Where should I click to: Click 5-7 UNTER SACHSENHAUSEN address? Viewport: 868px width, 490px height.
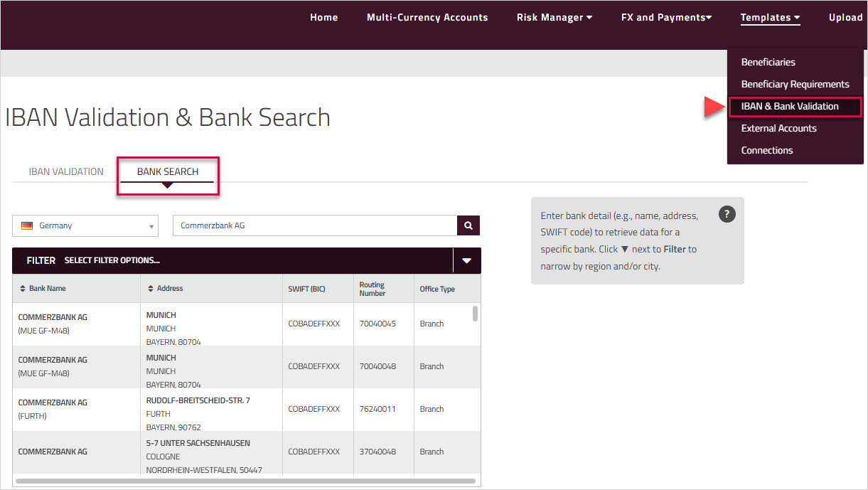tap(198, 443)
